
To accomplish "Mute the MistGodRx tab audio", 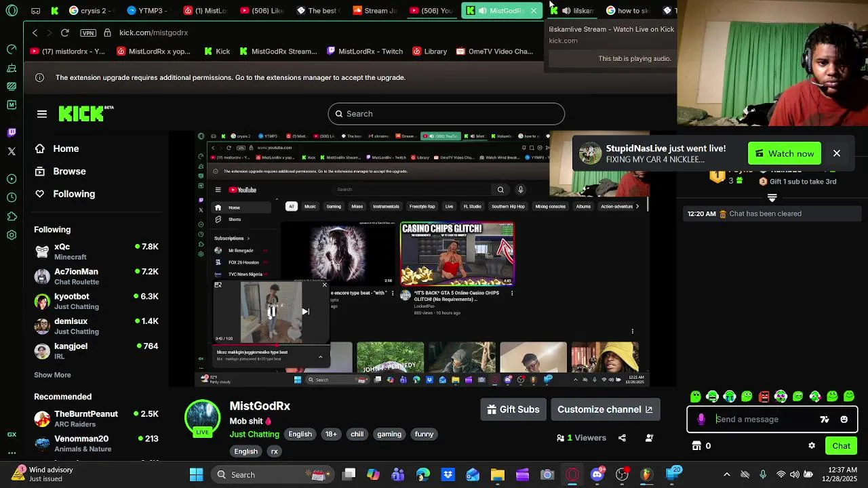I will (482, 11).
